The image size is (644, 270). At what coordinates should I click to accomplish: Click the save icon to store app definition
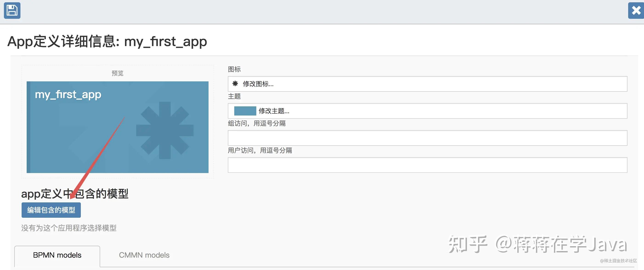(x=12, y=11)
